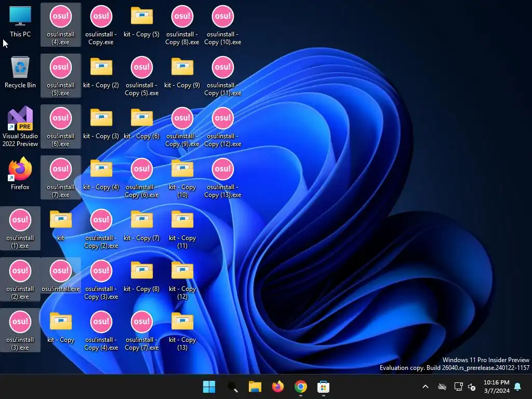Select osu!install - Copy (12).exe
532x399 pixels.
(x=222, y=127)
